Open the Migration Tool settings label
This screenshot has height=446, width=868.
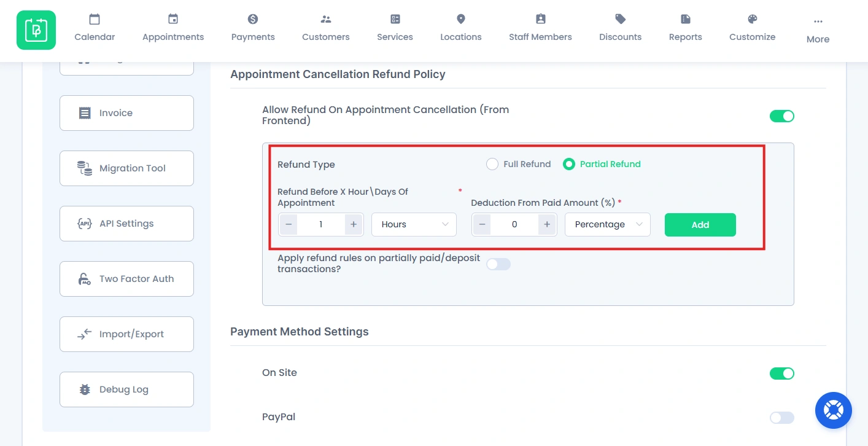point(133,168)
